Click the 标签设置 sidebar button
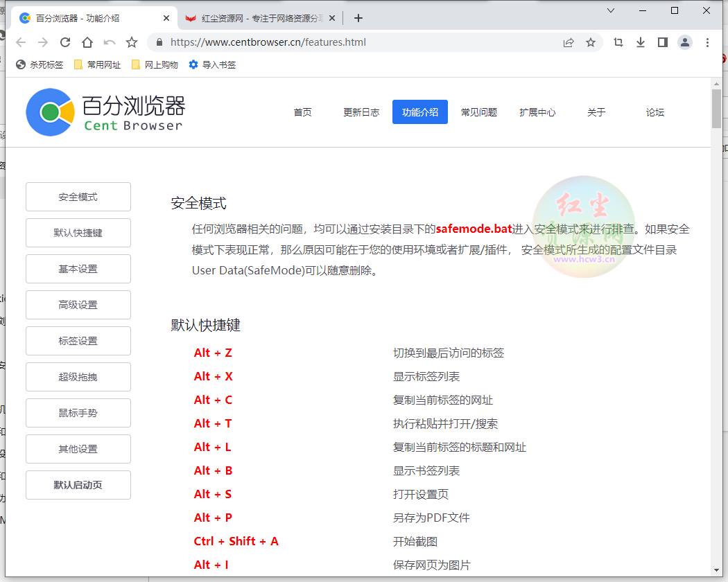The width and height of the screenshot is (728, 582). [x=78, y=341]
